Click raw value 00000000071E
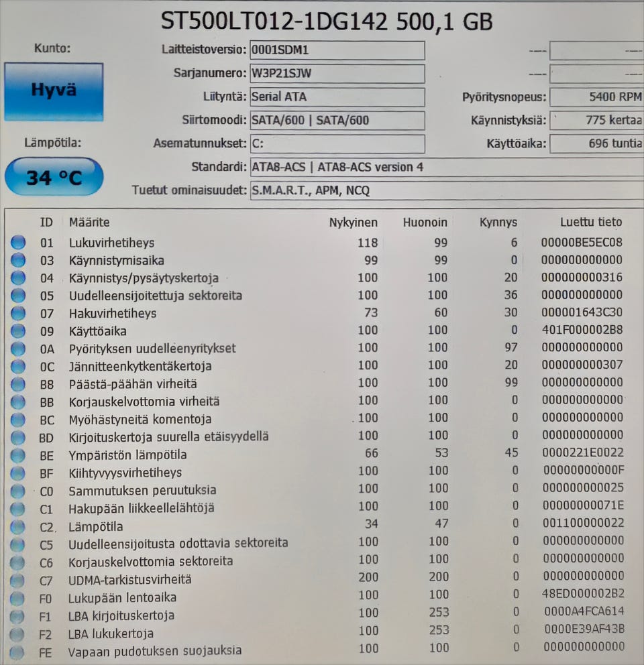 584,505
